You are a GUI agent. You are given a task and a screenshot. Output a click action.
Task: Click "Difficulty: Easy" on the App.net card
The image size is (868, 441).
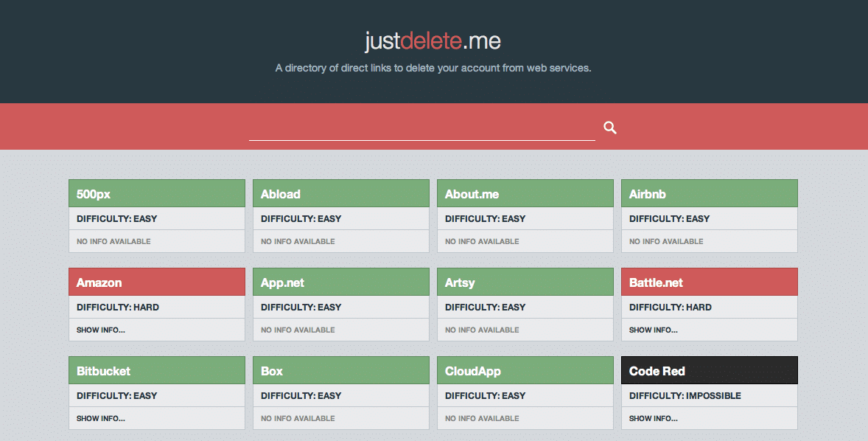[x=301, y=307]
